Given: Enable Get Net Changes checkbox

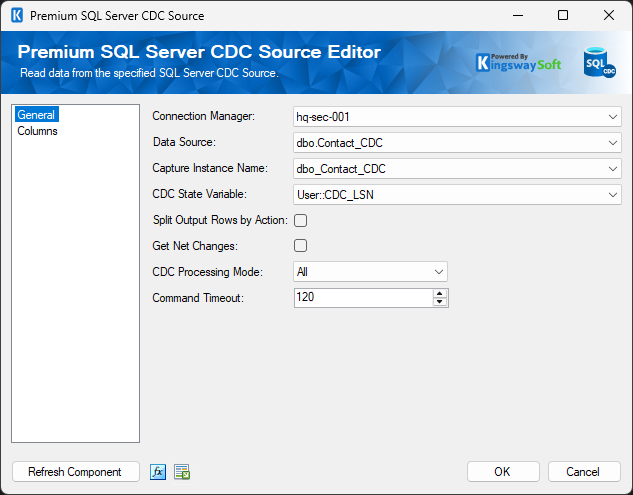Looking at the screenshot, I should [x=300, y=245].
